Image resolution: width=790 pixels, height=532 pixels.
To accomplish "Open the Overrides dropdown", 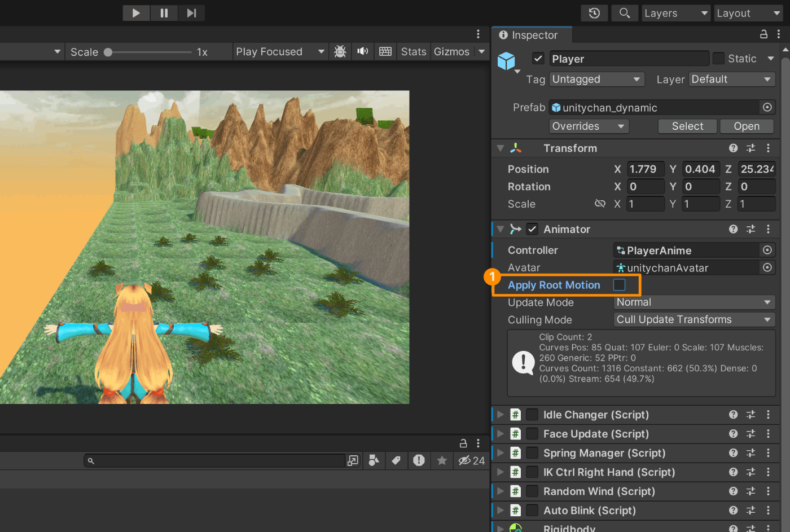I will point(589,126).
